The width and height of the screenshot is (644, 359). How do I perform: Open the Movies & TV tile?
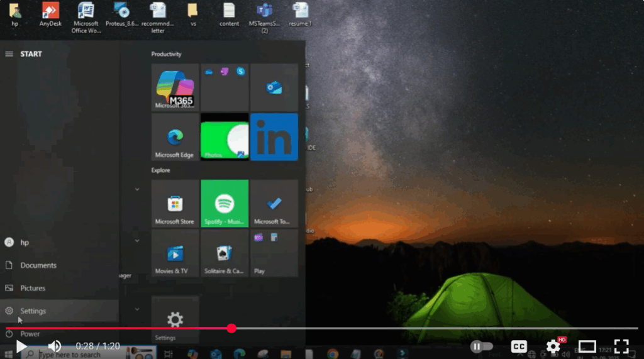(x=175, y=253)
